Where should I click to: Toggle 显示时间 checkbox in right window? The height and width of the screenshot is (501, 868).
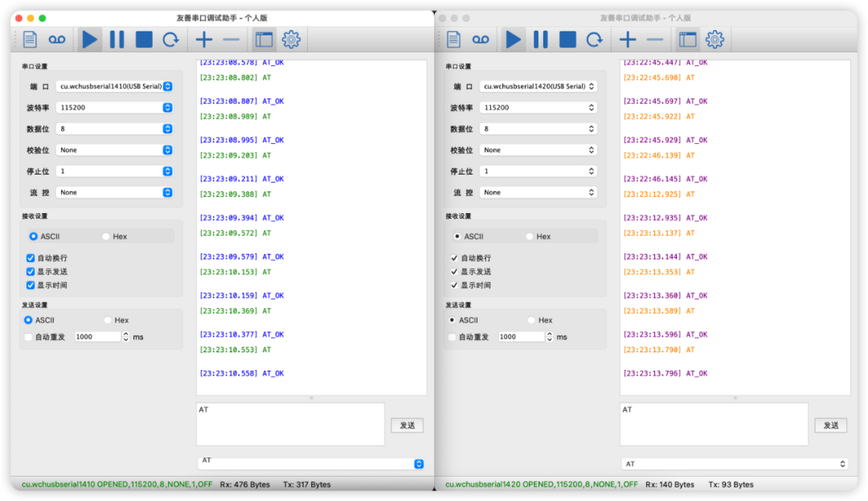point(454,285)
